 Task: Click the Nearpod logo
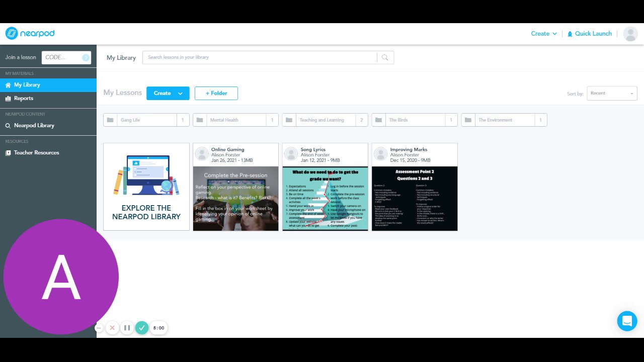[x=30, y=34]
